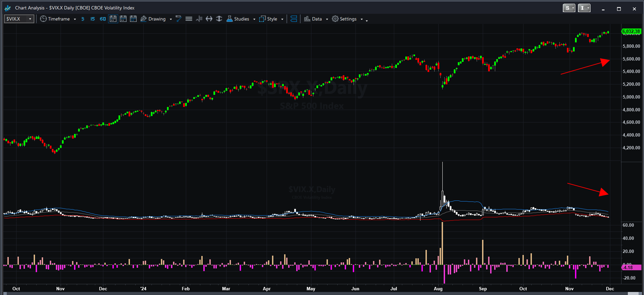Click the 40.00 lower axis label

628,238
